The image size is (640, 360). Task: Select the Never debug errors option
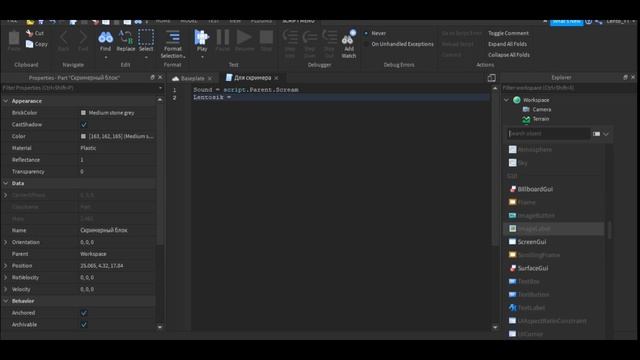point(366,33)
